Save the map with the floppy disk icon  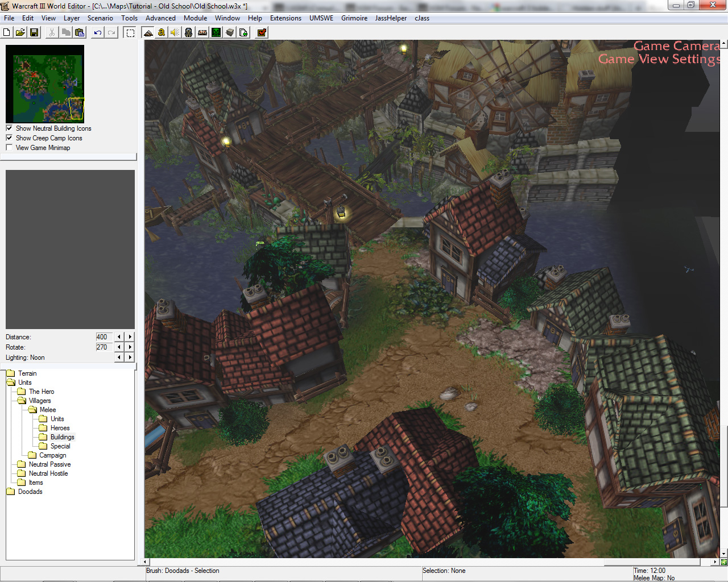click(34, 32)
